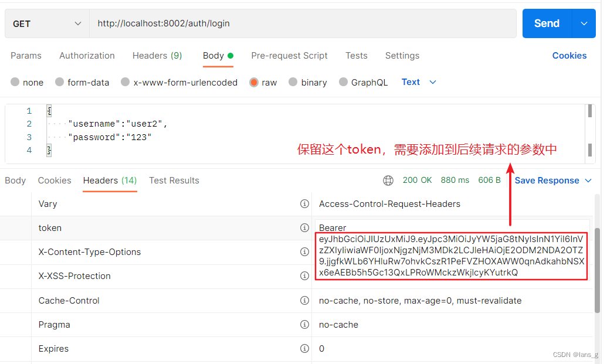Viewport: 607px width, 364px height.
Task: Click the 880 ms response time
Action: (455, 181)
